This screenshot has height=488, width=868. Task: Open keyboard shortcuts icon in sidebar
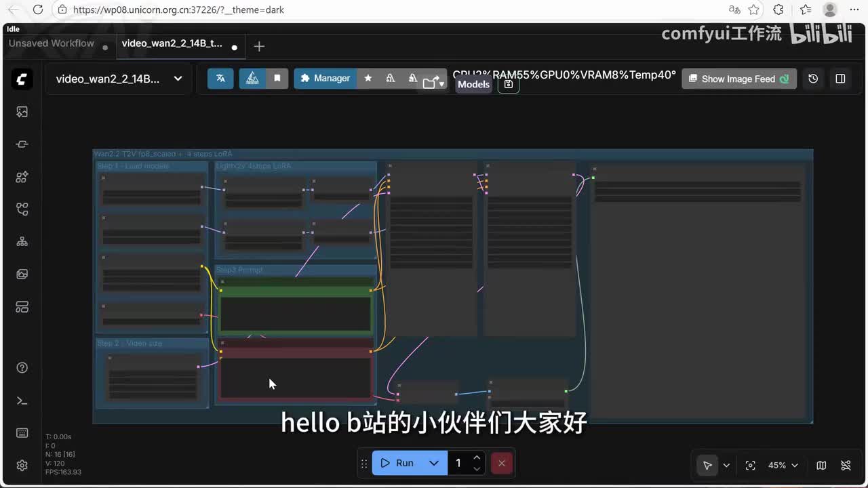click(22, 433)
